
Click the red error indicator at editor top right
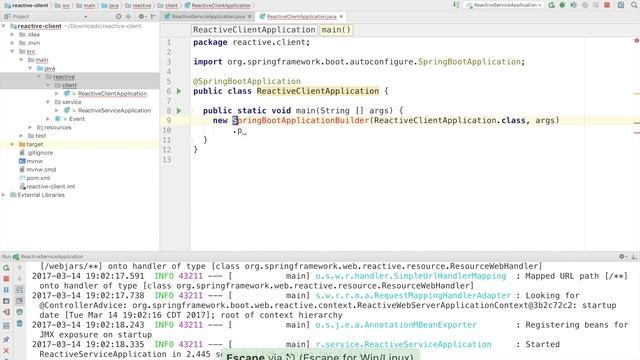[x=636, y=40]
